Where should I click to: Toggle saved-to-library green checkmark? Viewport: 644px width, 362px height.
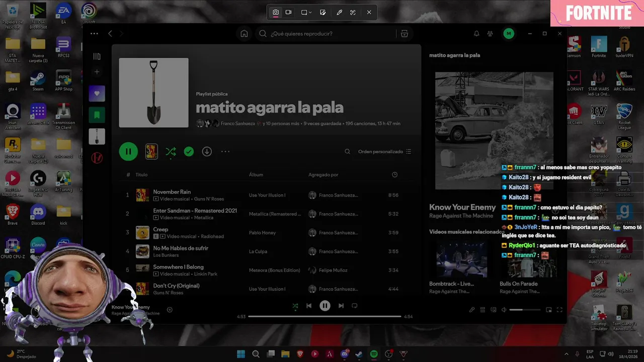(x=189, y=151)
